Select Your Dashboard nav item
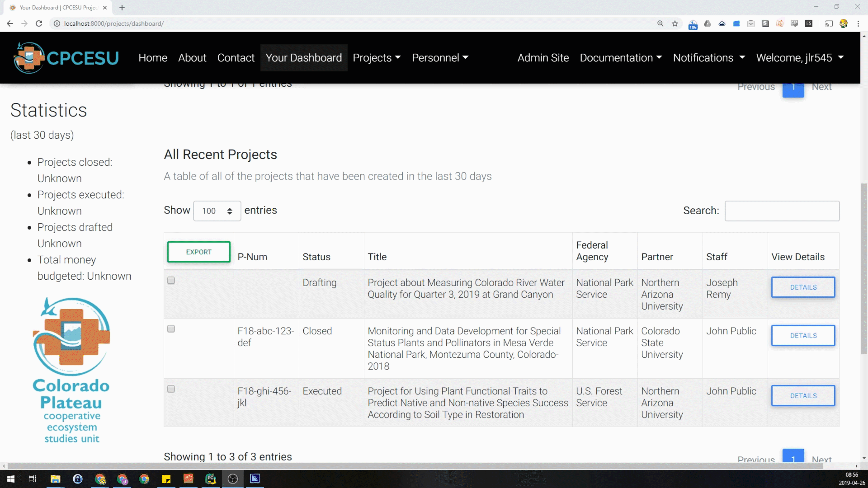Viewport: 868px width, 488px height. (304, 58)
